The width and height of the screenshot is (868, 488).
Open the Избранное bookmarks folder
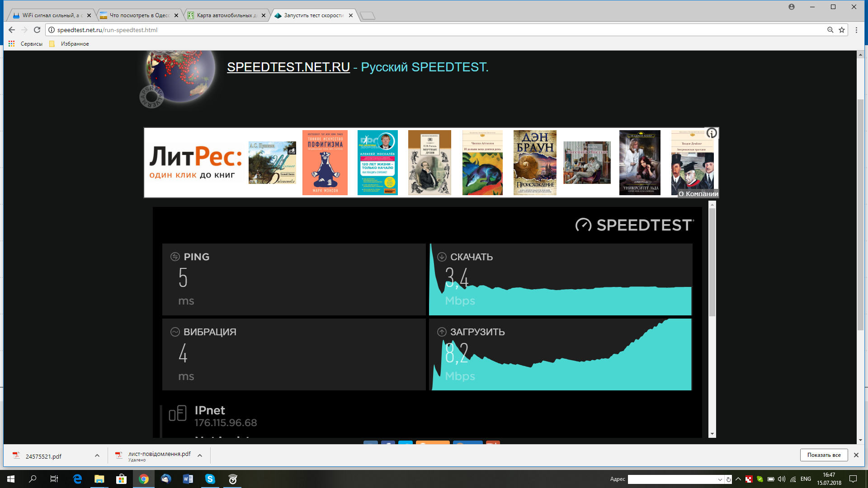click(x=69, y=44)
